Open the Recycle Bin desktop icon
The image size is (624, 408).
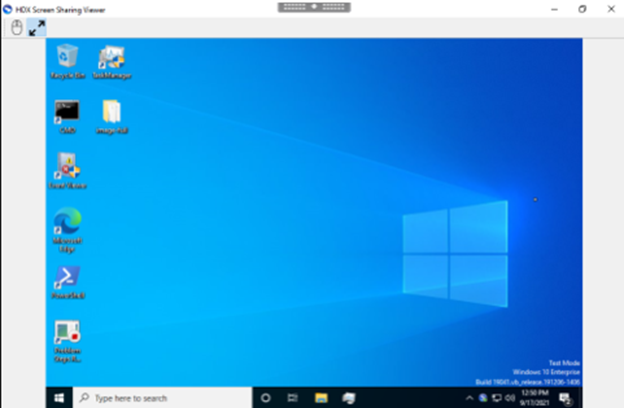click(x=67, y=62)
